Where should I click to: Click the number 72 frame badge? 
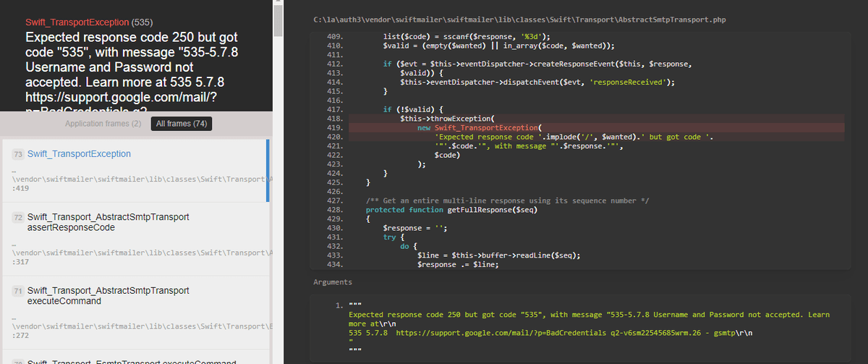18,217
